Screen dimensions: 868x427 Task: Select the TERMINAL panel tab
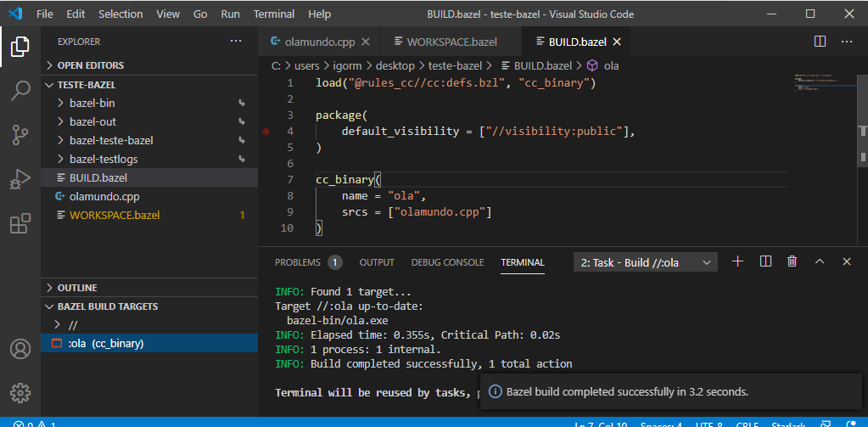(523, 262)
